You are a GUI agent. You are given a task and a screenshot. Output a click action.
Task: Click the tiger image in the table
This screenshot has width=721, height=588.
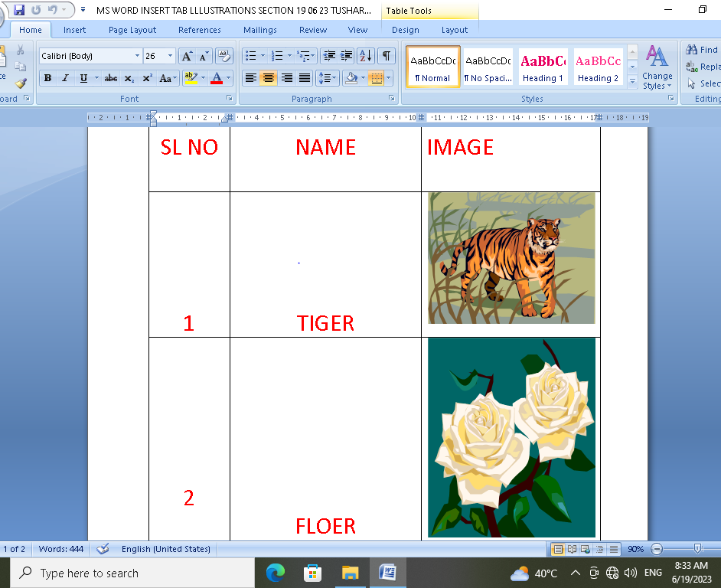(x=511, y=258)
